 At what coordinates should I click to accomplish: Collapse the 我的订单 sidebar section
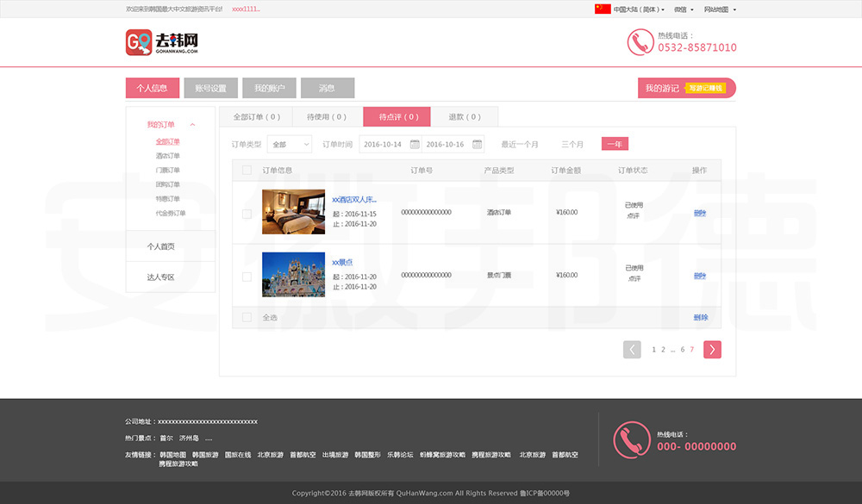tap(192, 125)
